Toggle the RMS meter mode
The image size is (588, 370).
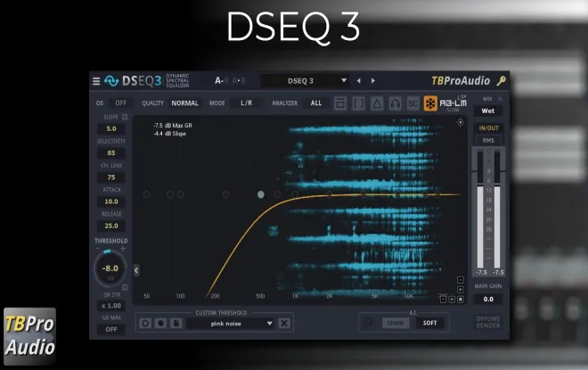pos(488,140)
